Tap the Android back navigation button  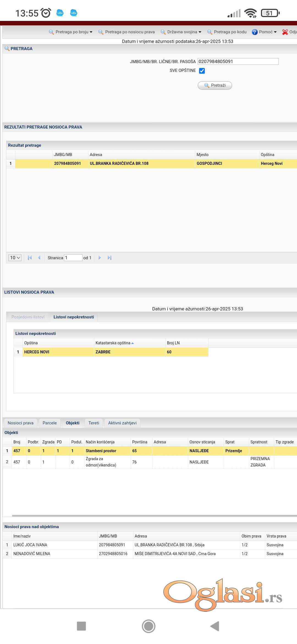(x=215, y=626)
